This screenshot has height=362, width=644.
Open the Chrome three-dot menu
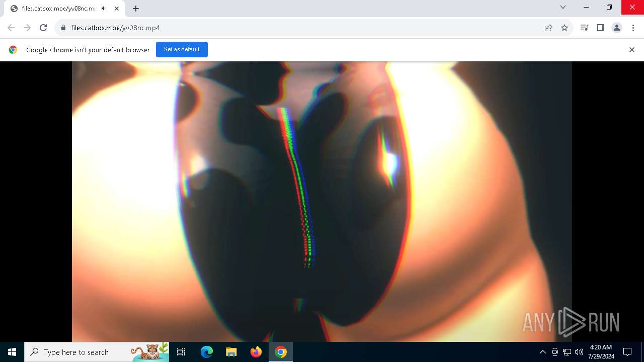[x=633, y=28]
